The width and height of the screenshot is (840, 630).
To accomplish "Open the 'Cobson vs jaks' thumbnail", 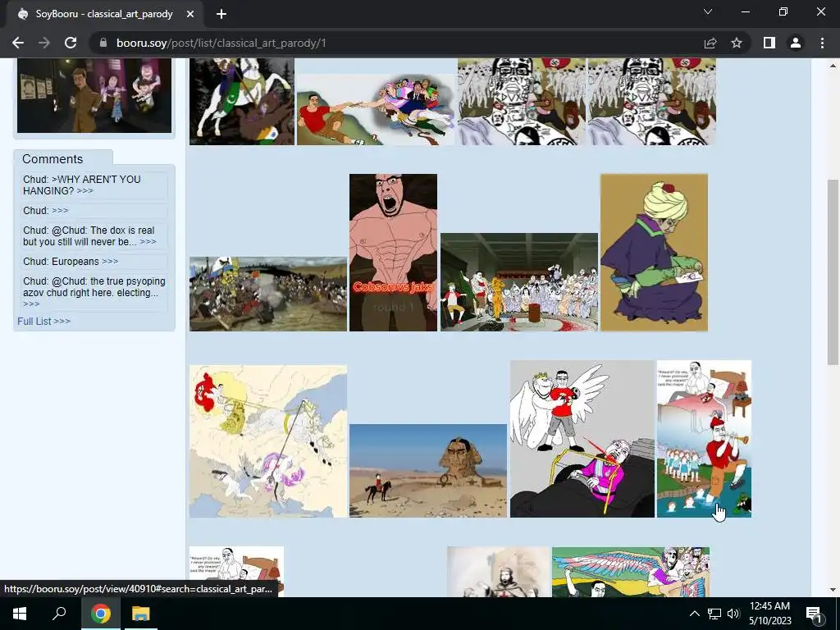I will (393, 253).
